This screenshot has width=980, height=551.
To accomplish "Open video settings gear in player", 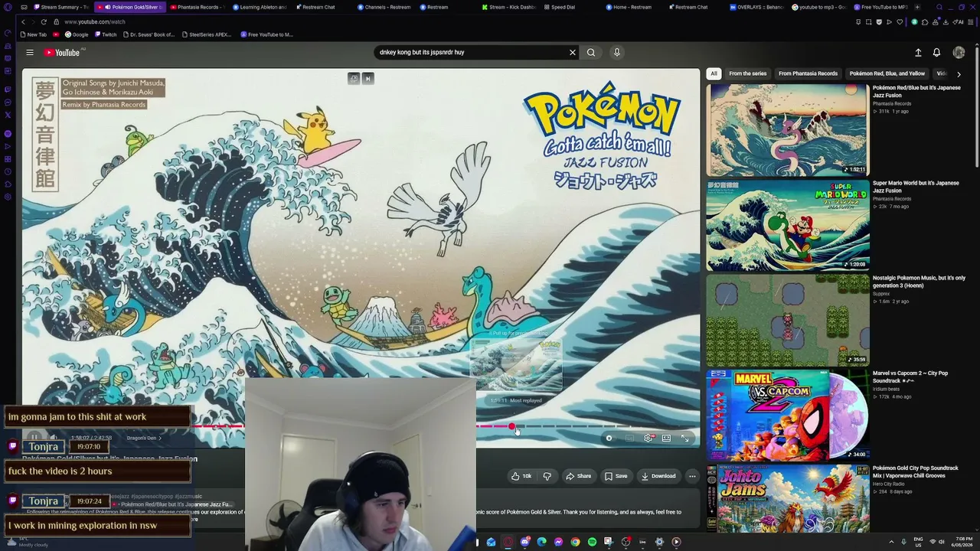I will click(x=648, y=439).
